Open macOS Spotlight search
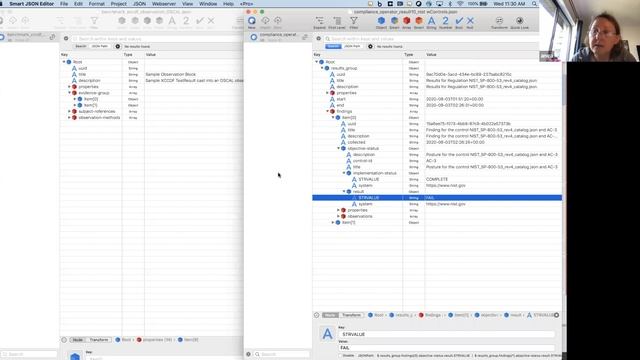The height and width of the screenshot is (360, 640). pos(534,4)
